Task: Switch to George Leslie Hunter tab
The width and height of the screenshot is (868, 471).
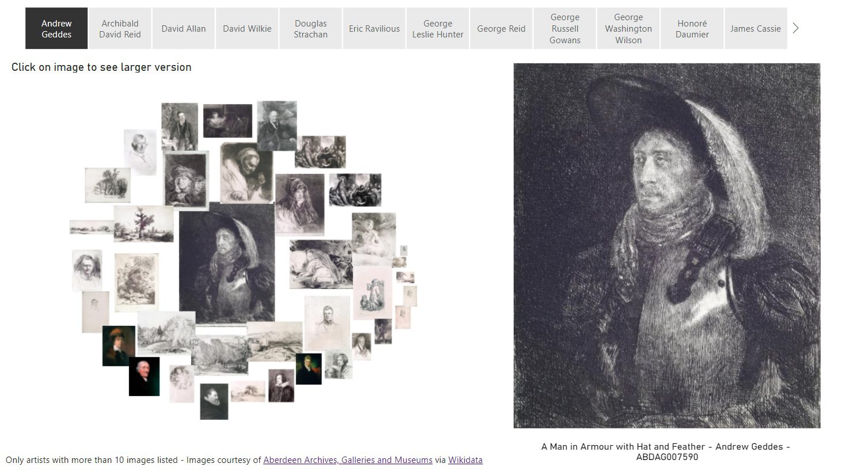Action: pos(438,28)
